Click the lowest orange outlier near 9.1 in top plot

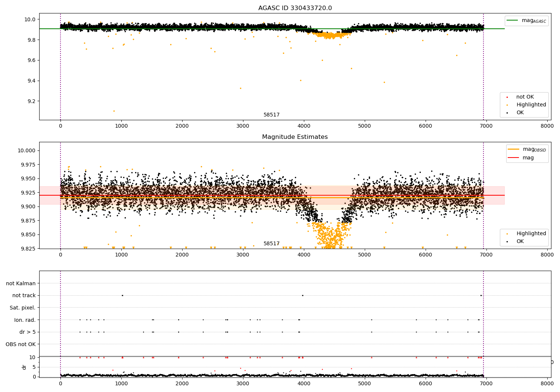114,111
